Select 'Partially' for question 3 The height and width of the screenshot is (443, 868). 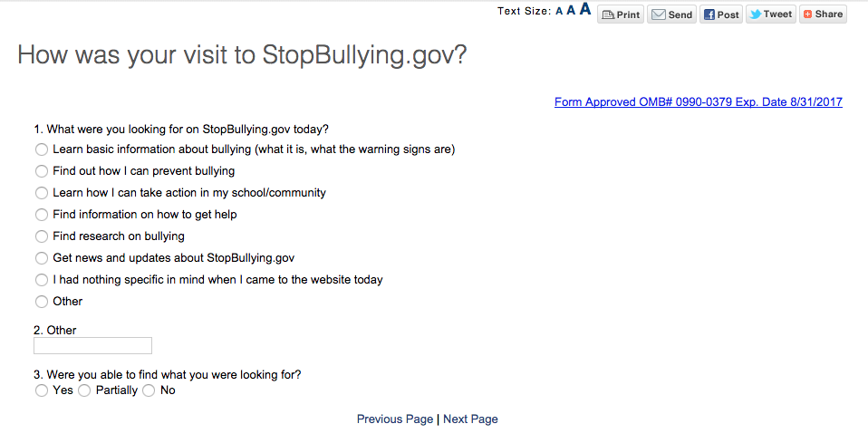85,390
